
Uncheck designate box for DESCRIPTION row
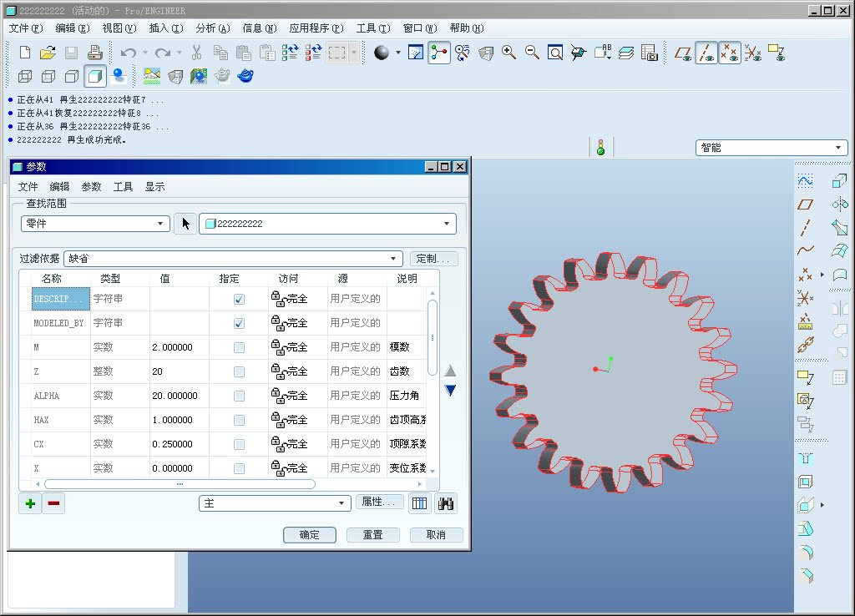pyautogui.click(x=239, y=300)
